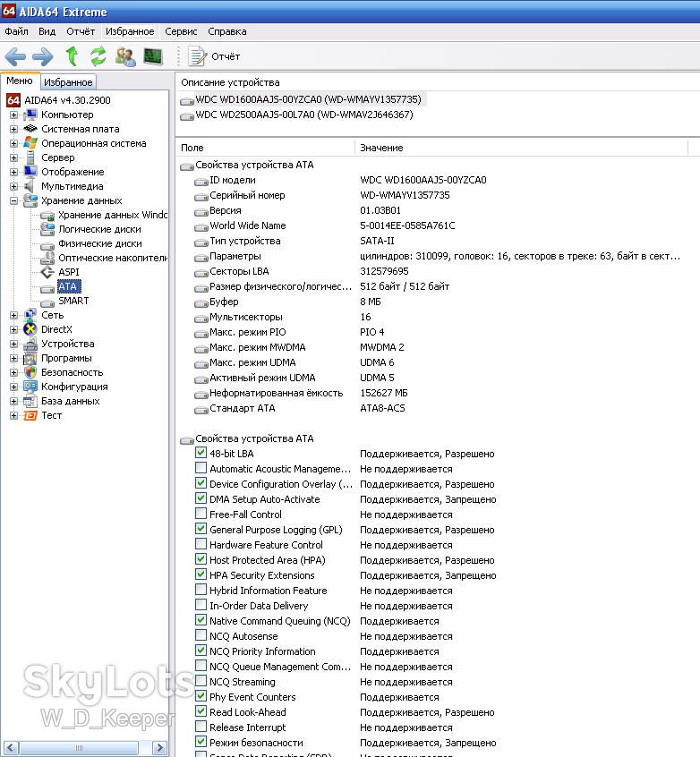Click the Безопасность shield icon
Screen dimensions: 700x757
point(30,372)
